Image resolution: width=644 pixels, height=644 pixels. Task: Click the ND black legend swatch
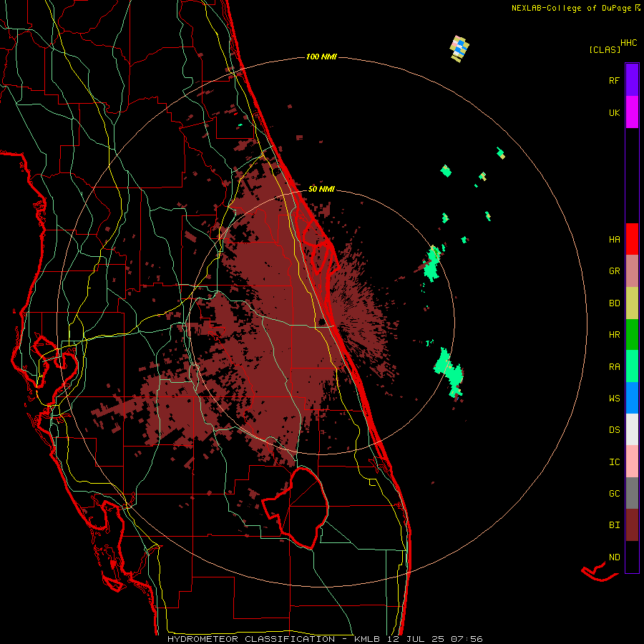pos(632,557)
